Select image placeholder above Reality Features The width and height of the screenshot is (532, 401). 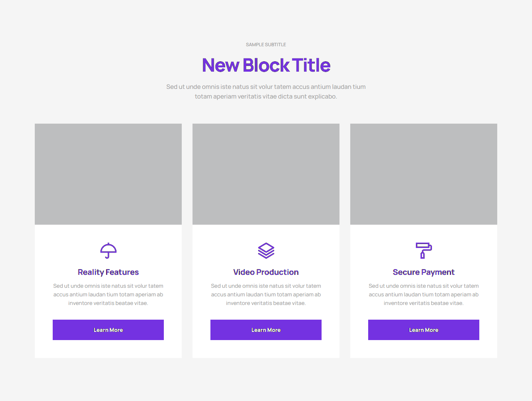108,174
